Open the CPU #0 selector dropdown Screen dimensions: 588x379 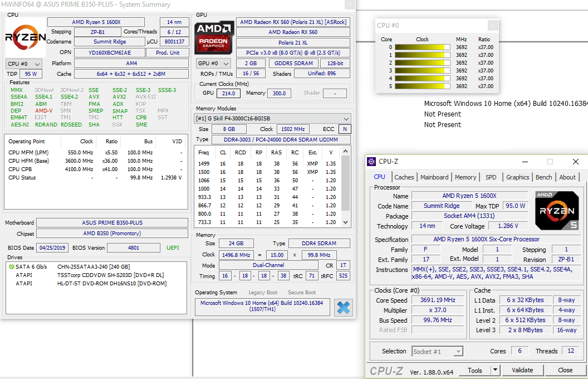pos(23,64)
